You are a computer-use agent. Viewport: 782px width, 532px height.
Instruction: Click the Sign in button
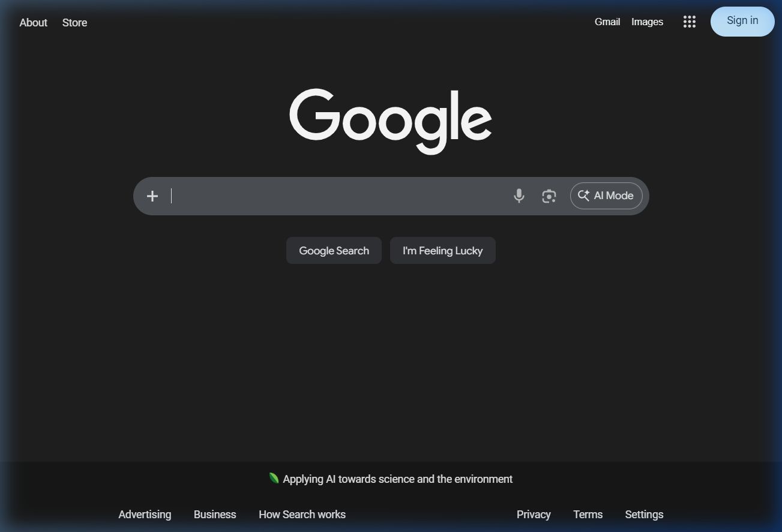742,21
